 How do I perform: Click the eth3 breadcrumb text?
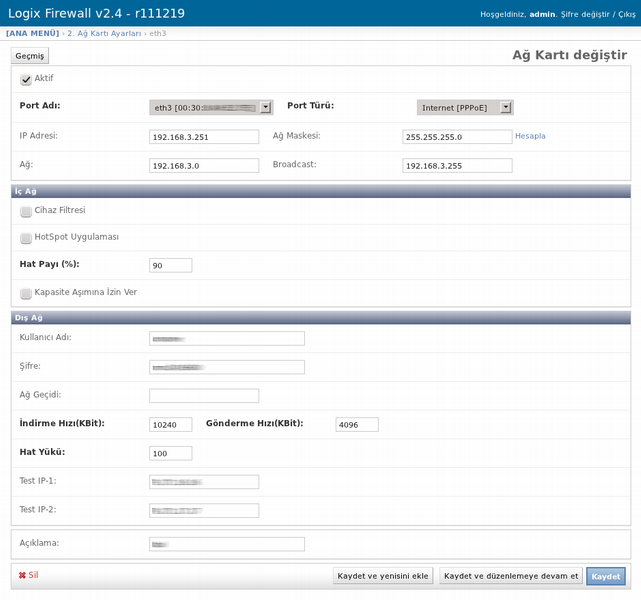(158, 34)
